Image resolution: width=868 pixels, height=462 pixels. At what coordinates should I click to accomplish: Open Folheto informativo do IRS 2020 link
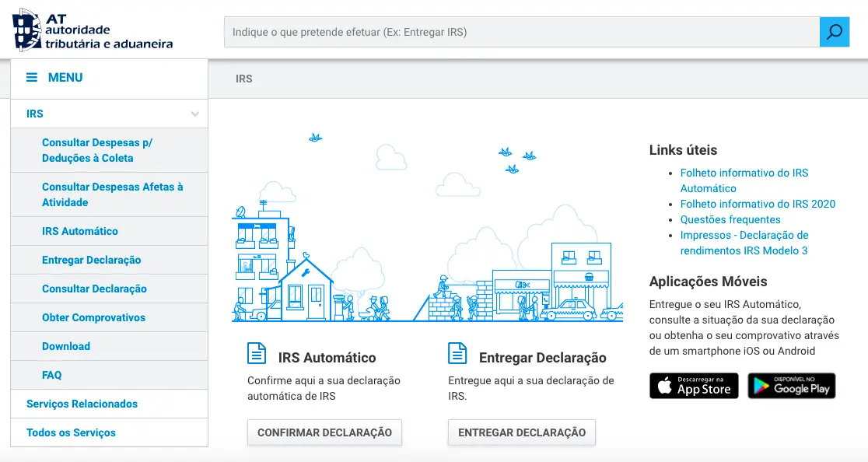(758, 204)
